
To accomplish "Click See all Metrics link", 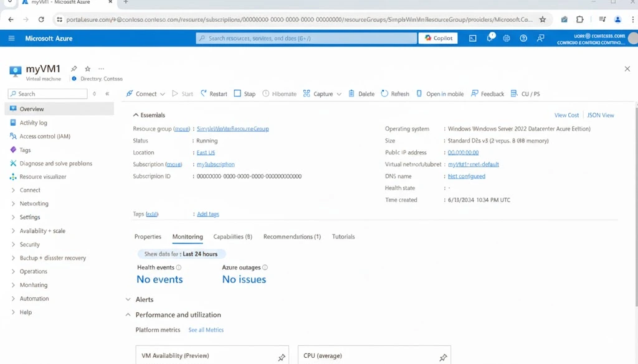I will click(206, 330).
